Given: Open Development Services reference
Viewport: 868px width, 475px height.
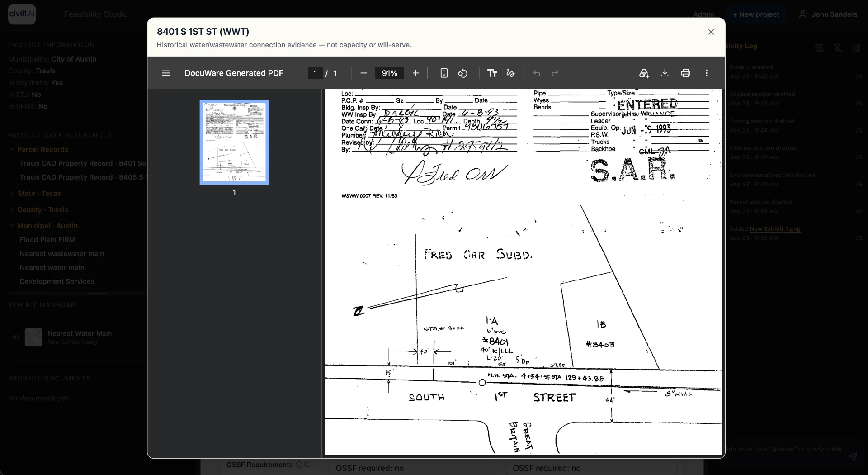Looking at the screenshot, I should [57, 281].
